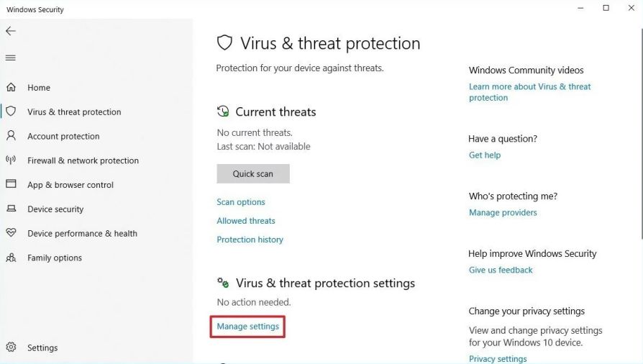Click the Family options people icon
Image resolution: width=643 pixels, height=364 pixels.
(x=11, y=258)
